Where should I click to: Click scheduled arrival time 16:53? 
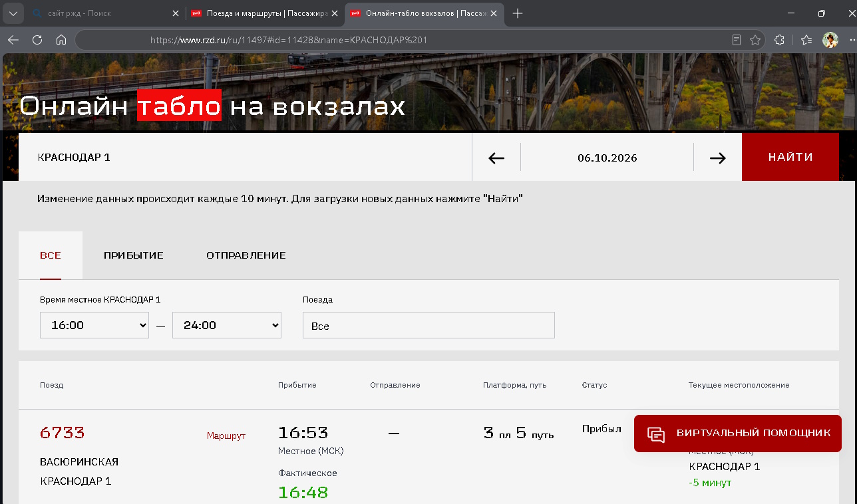click(303, 433)
